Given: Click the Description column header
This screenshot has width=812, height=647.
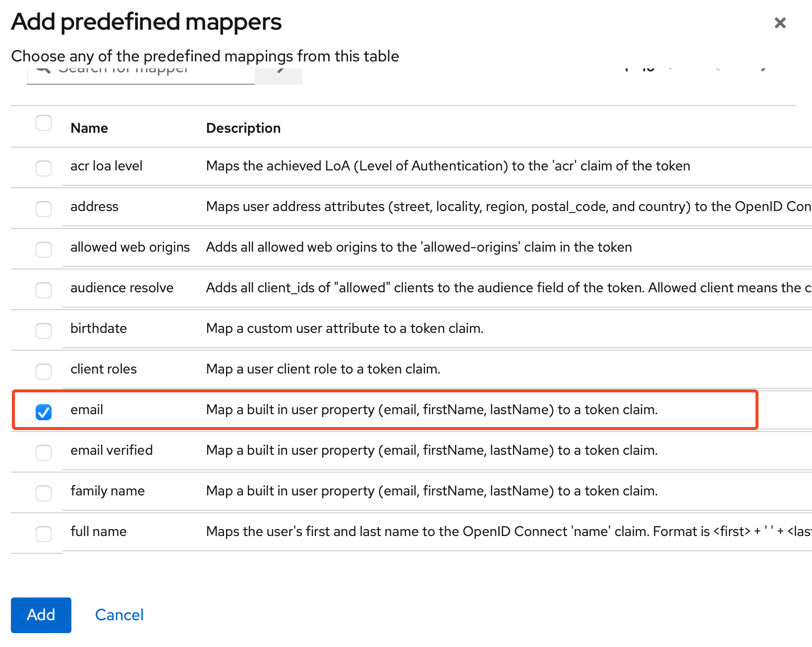Looking at the screenshot, I should click(x=243, y=128).
